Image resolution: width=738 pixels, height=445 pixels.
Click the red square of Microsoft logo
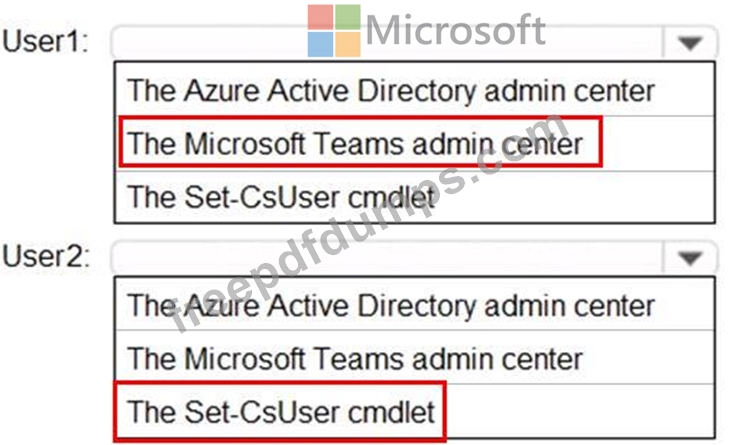point(320,17)
